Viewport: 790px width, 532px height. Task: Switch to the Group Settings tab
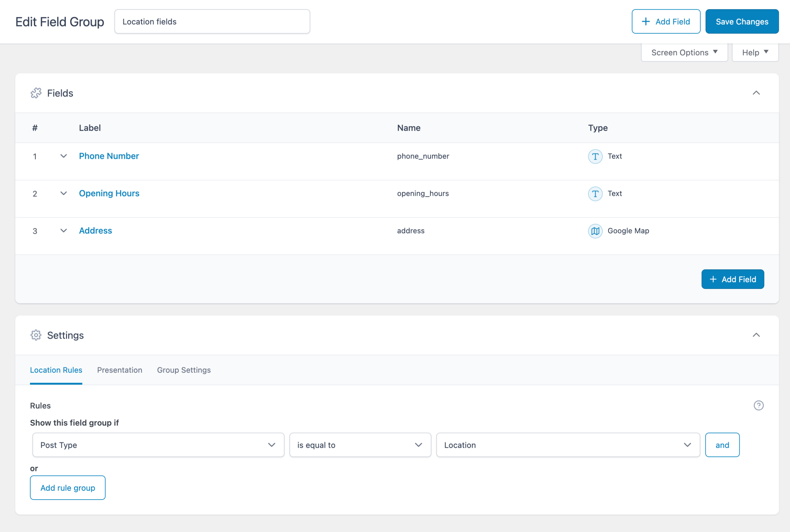[x=184, y=370]
